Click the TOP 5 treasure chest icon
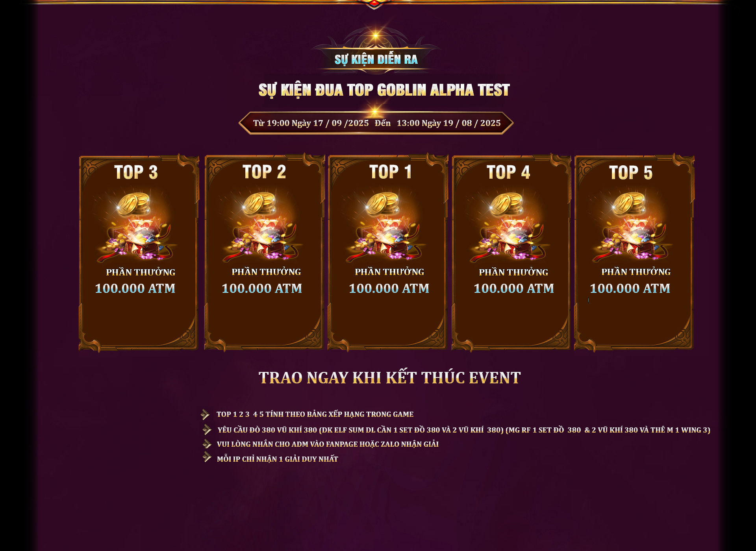This screenshot has width=756, height=551. (632, 226)
